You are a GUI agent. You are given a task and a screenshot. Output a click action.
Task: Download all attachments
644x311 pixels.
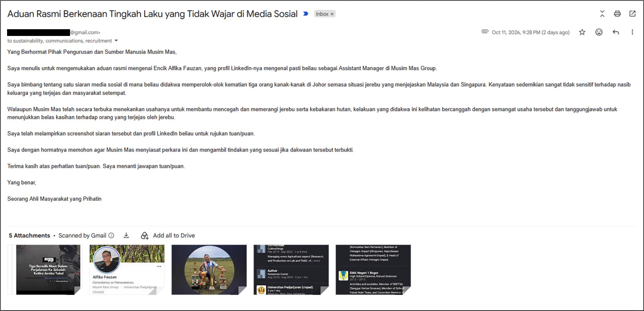(126, 236)
